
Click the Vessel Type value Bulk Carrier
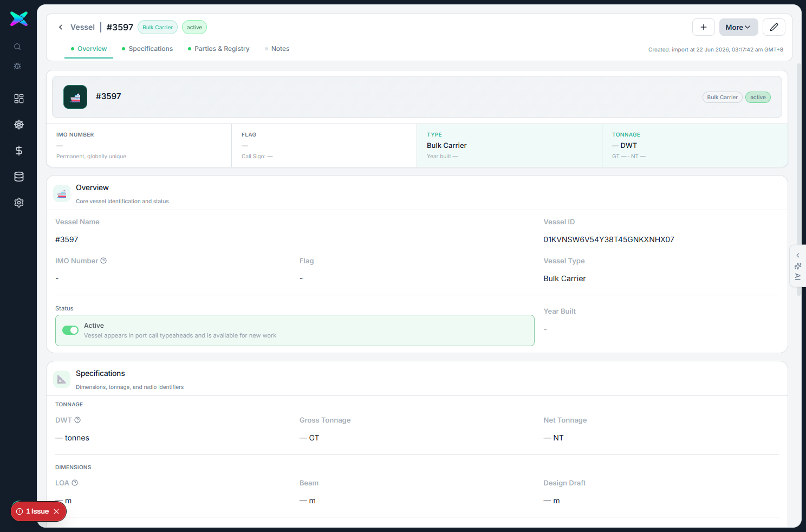tap(564, 278)
